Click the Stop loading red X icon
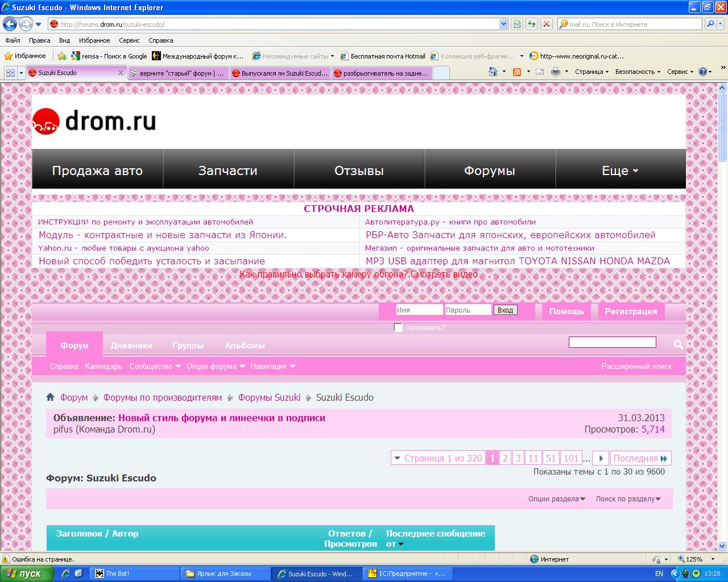 pos(547,24)
